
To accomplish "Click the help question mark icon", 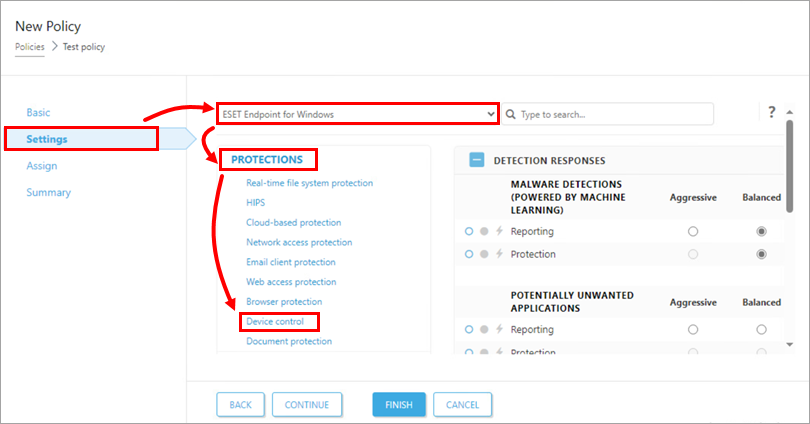I will pyautogui.click(x=772, y=112).
